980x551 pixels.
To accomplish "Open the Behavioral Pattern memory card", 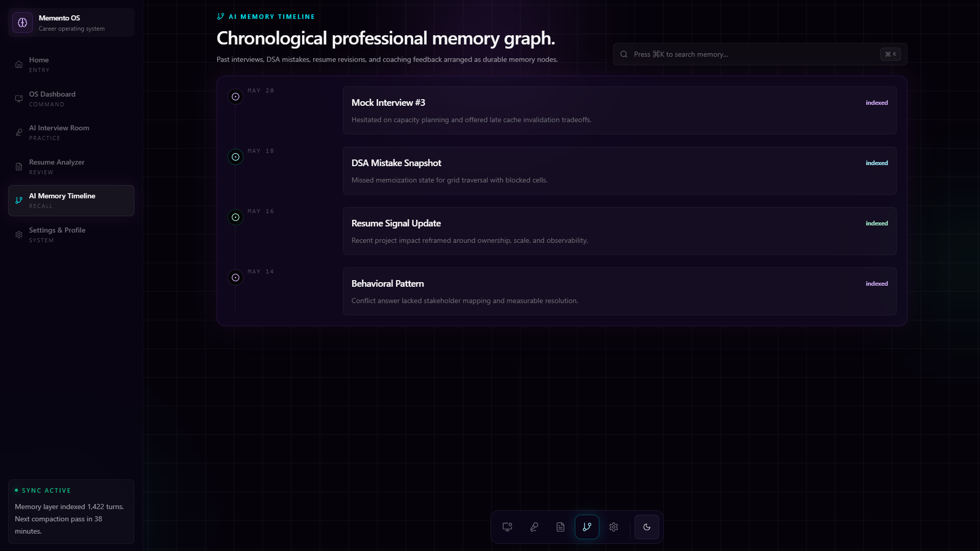I will (x=619, y=291).
